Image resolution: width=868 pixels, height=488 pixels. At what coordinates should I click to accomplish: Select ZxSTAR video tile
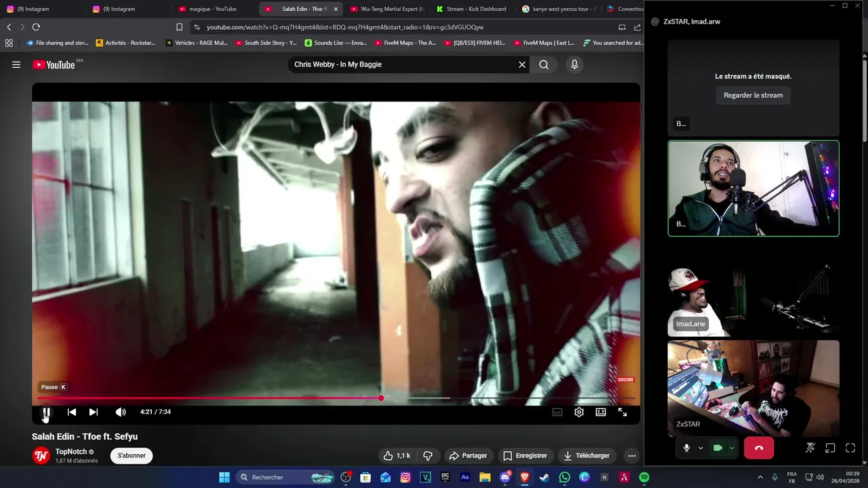click(x=753, y=388)
